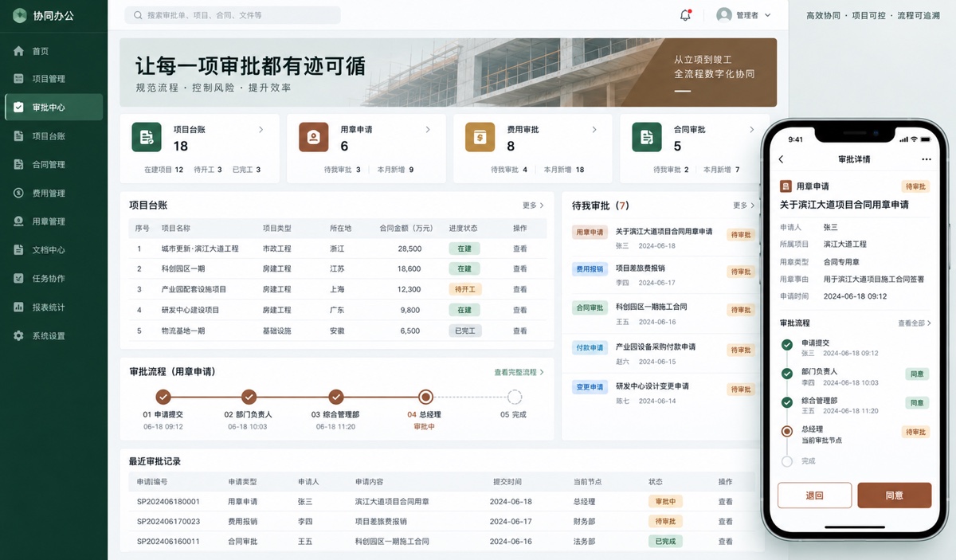This screenshot has height=560, width=956.
Task: Go back using phone back arrow
Action: click(782, 159)
